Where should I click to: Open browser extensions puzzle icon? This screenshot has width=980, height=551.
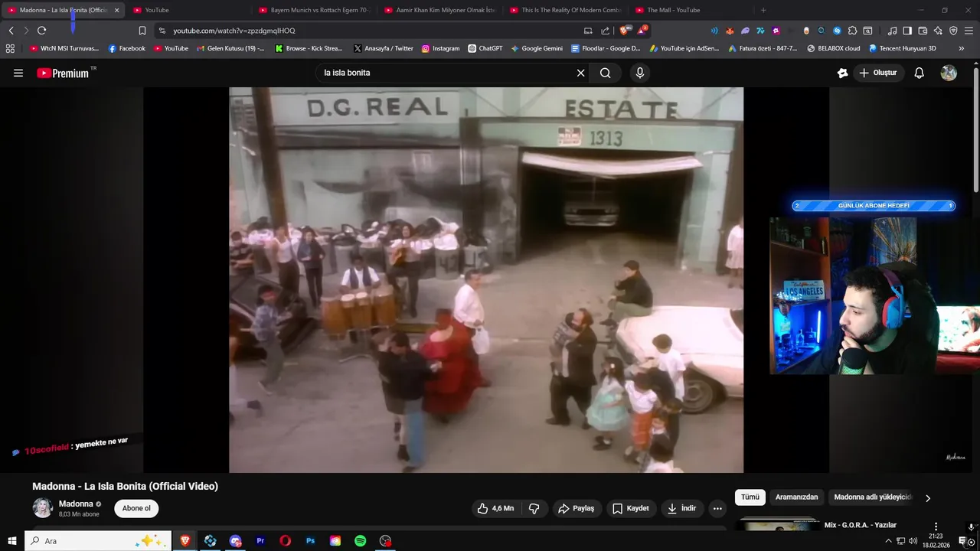point(852,31)
